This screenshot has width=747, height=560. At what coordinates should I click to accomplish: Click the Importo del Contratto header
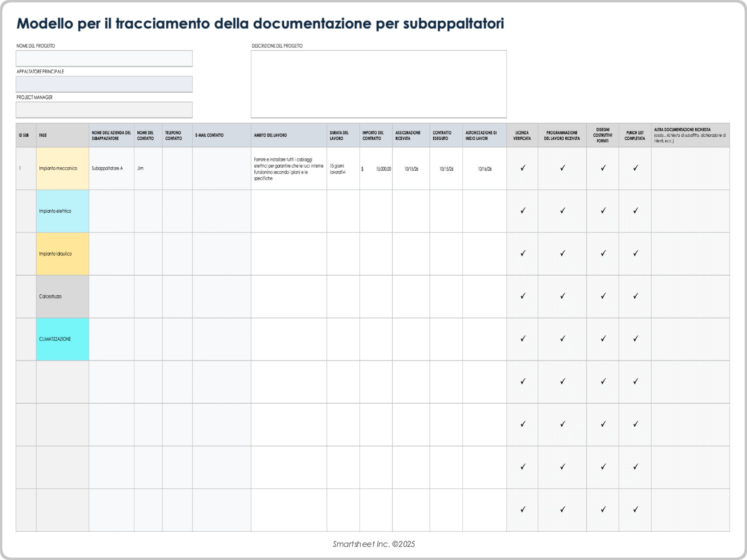coord(376,135)
